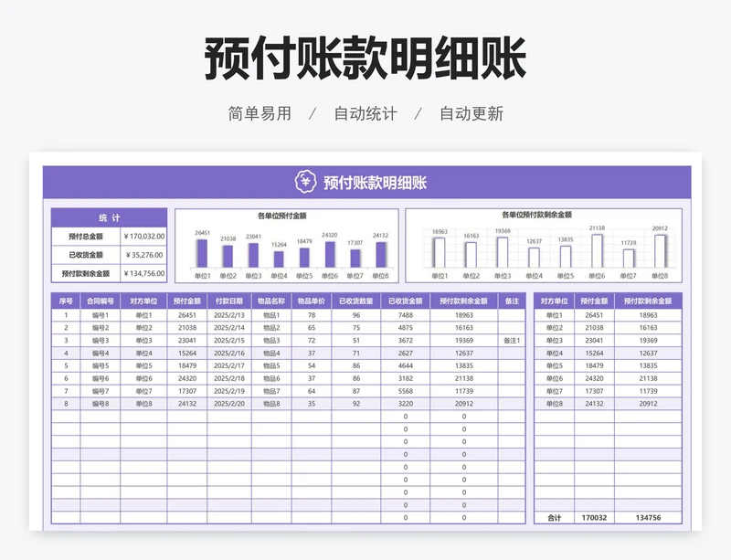The width and height of the screenshot is (731, 560).
Task: Click the remark cell 备注1
Action: click(512, 341)
